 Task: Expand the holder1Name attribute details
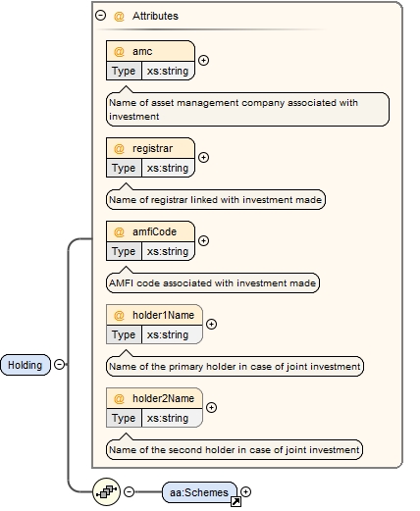pyautogui.click(x=211, y=324)
